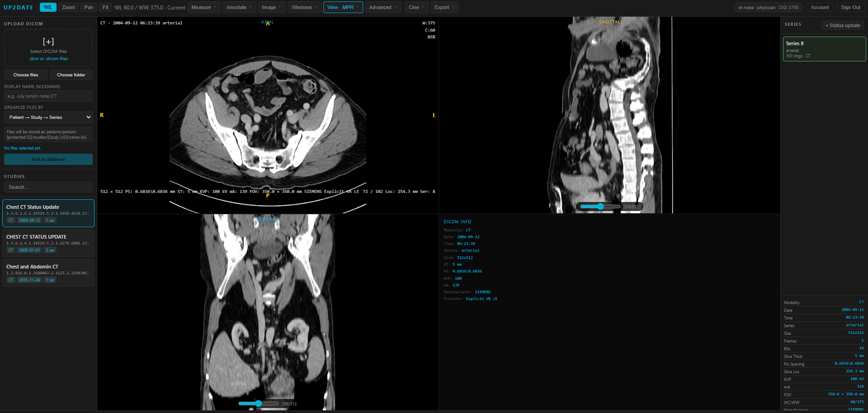Select the 2004-09-12 Chest CT Status Update study

click(x=48, y=213)
